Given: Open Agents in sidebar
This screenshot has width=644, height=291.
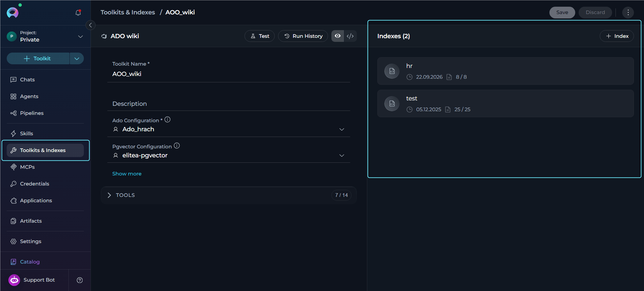Looking at the screenshot, I should [x=45, y=96].
